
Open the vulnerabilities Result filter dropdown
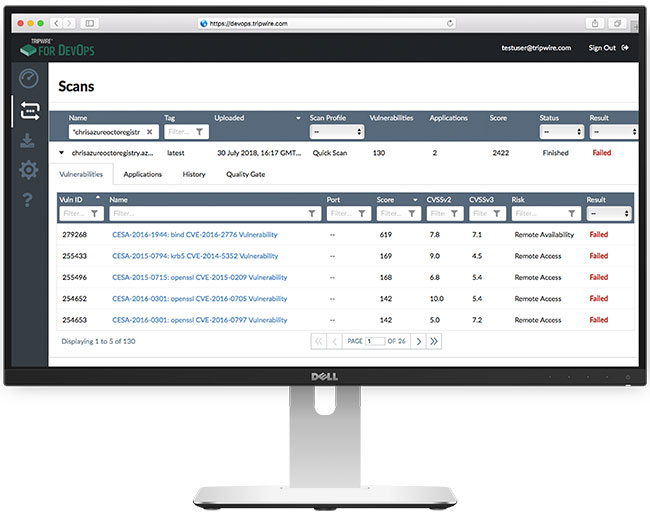(x=609, y=213)
